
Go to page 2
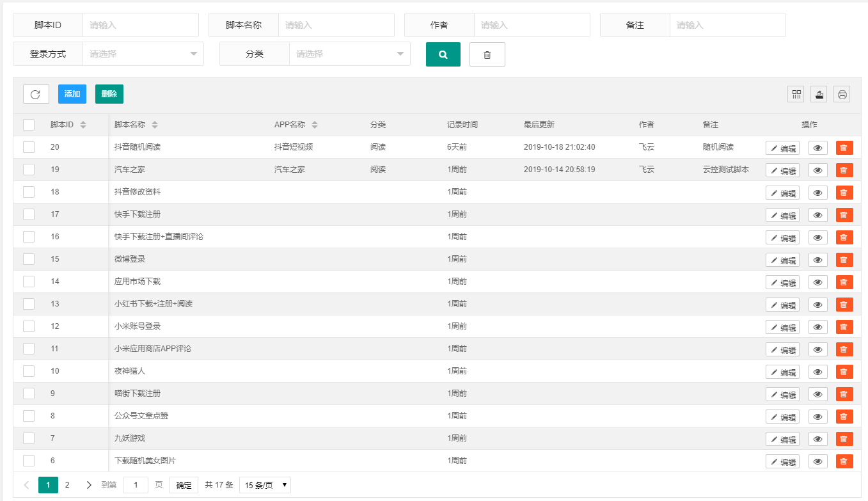click(67, 485)
